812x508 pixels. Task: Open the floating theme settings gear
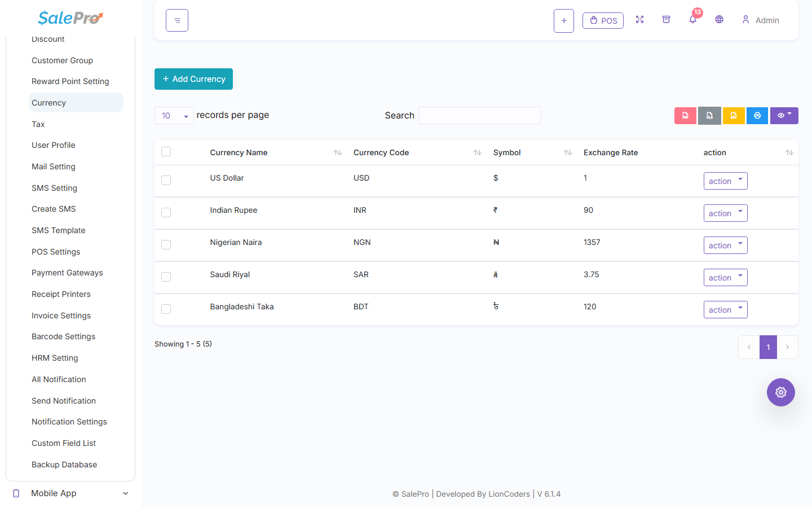click(781, 392)
